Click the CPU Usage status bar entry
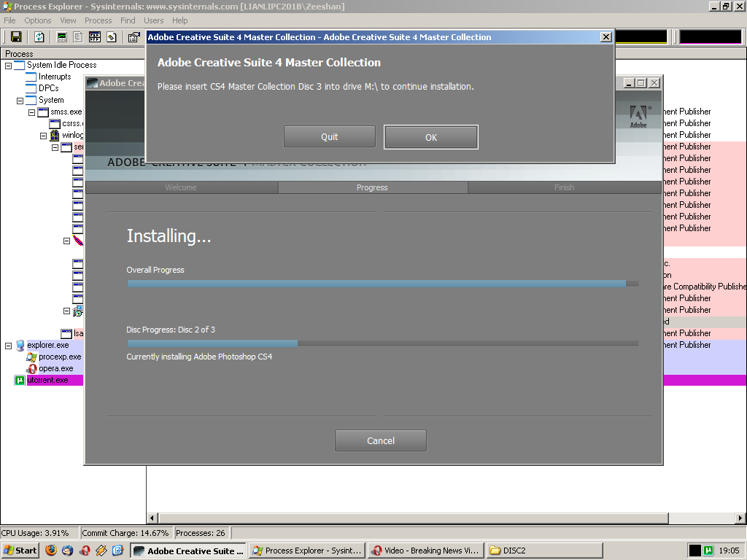This screenshot has width=747, height=560. click(x=39, y=533)
